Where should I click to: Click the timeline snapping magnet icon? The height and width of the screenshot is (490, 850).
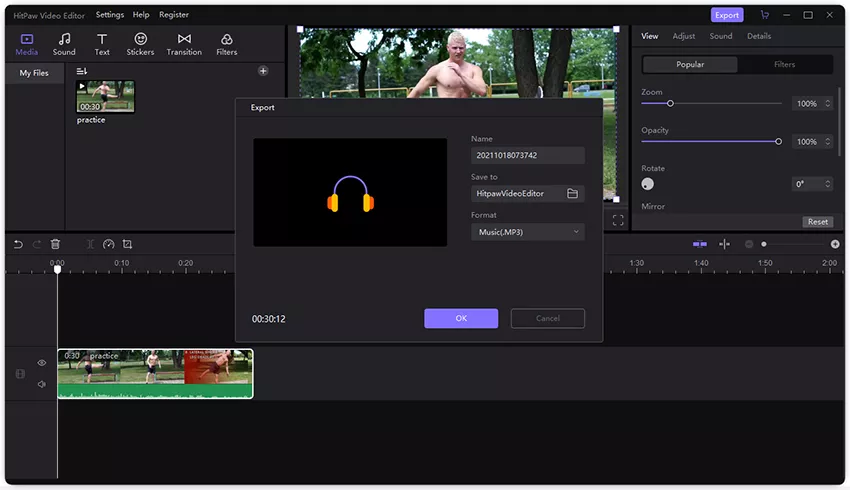point(700,244)
